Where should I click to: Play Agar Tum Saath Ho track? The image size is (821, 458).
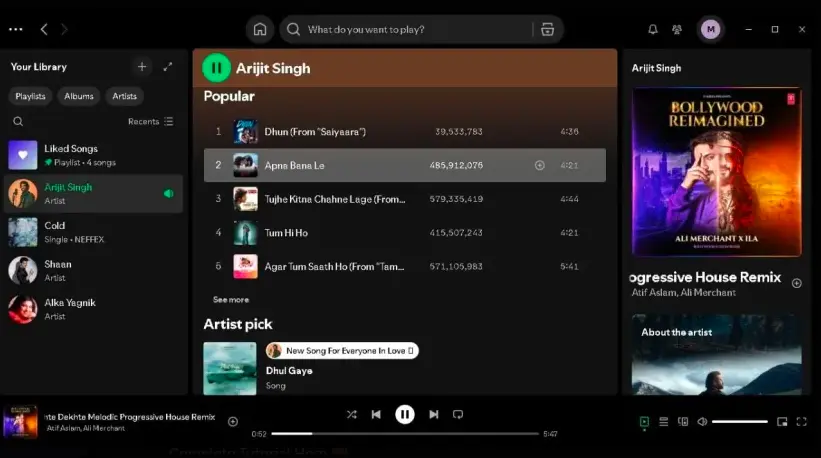(x=404, y=266)
